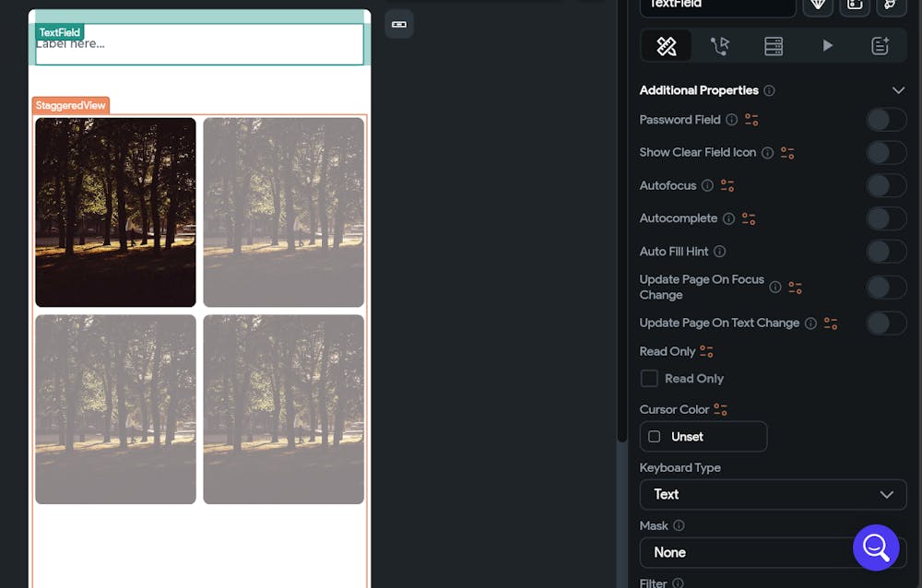Select the faded image below the dark forest image
922x588 pixels.
point(116,409)
